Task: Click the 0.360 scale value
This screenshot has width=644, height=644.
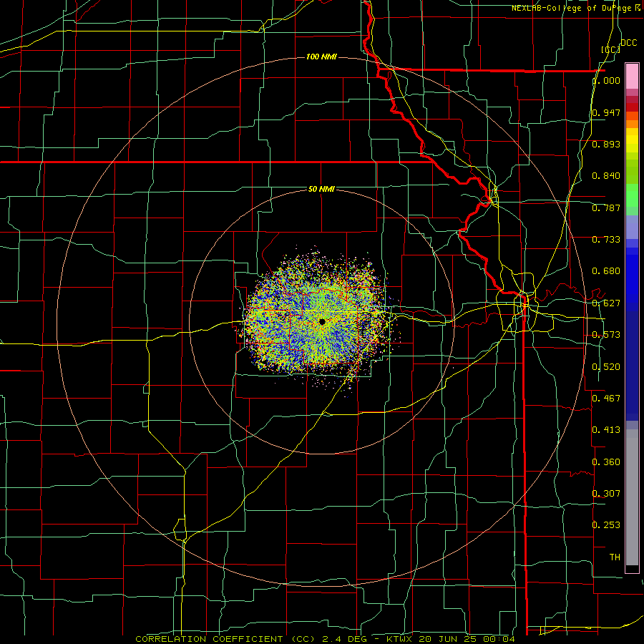Action: [606, 462]
